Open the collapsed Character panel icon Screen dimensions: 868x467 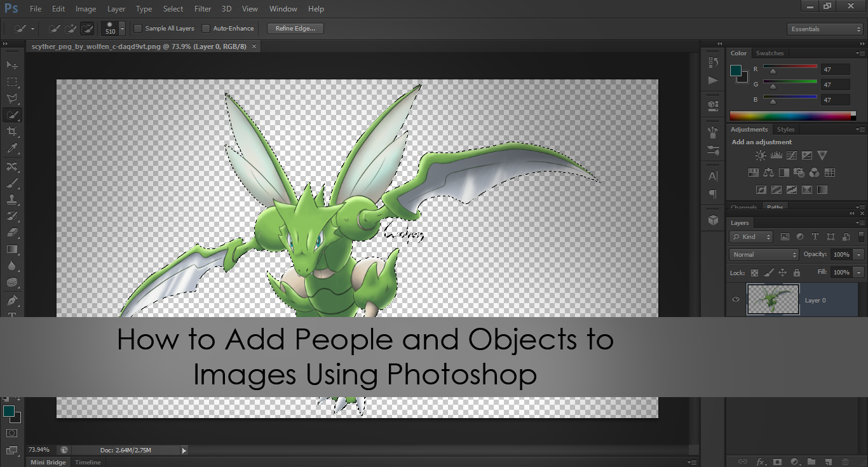713,176
